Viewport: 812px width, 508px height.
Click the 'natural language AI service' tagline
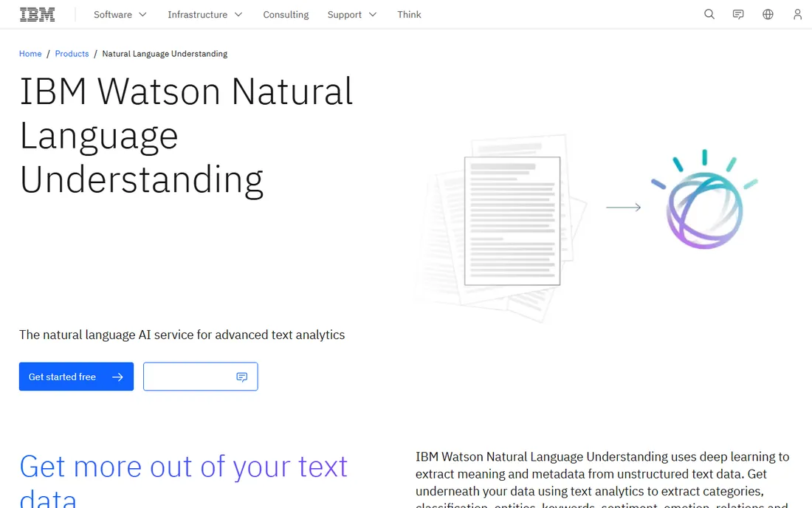(x=182, y=335)
